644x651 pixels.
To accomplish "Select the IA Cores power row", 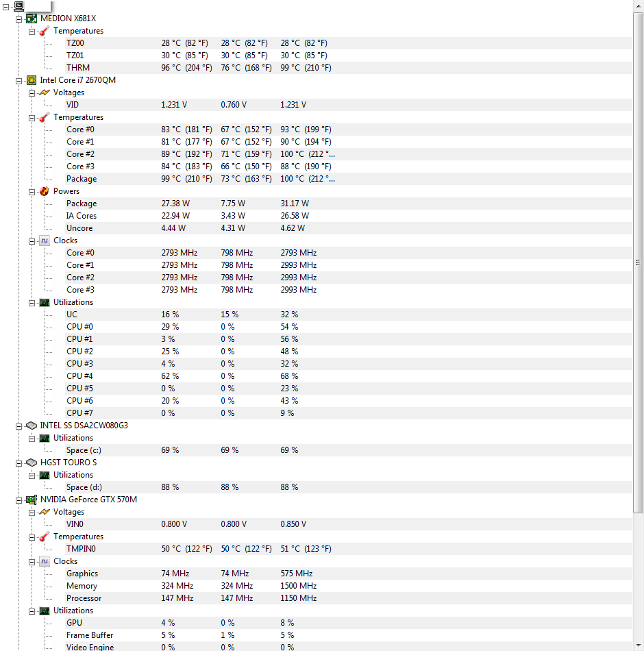I will (x=349, y=216).
